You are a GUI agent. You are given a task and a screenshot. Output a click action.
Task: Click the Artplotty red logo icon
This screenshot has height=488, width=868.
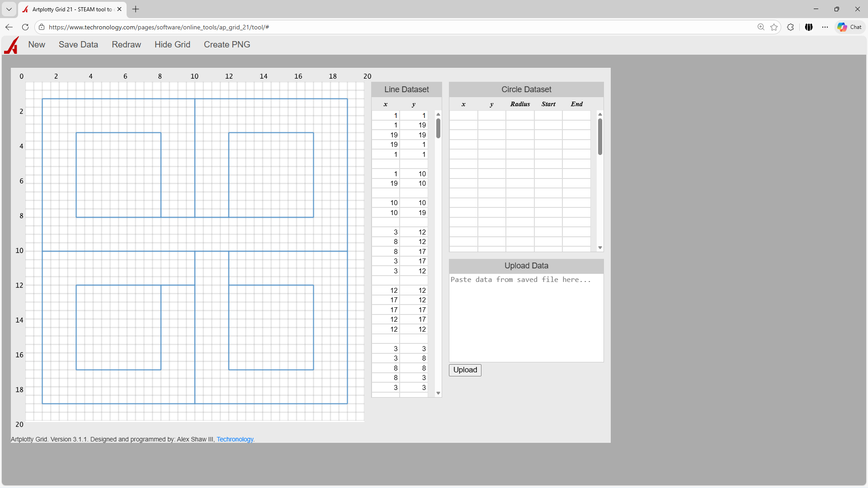coord(12,45)
